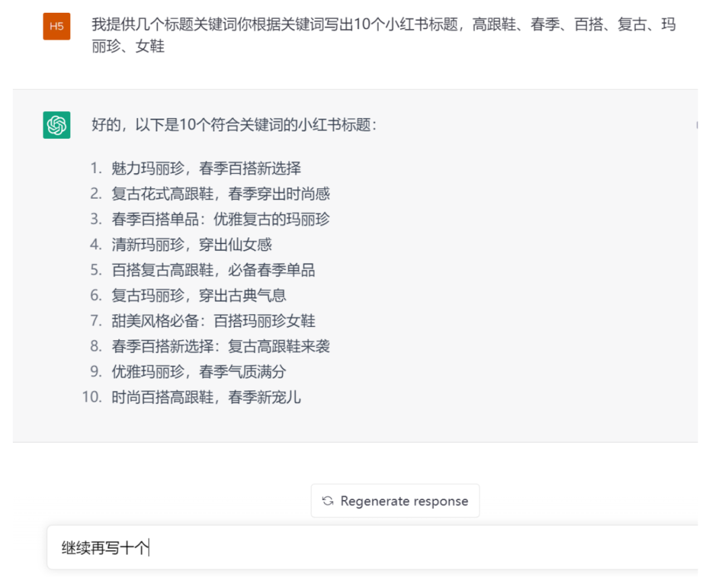The image size is (728, 587).
Task: Click the small element at the reply's right edge
Action: 698,124
